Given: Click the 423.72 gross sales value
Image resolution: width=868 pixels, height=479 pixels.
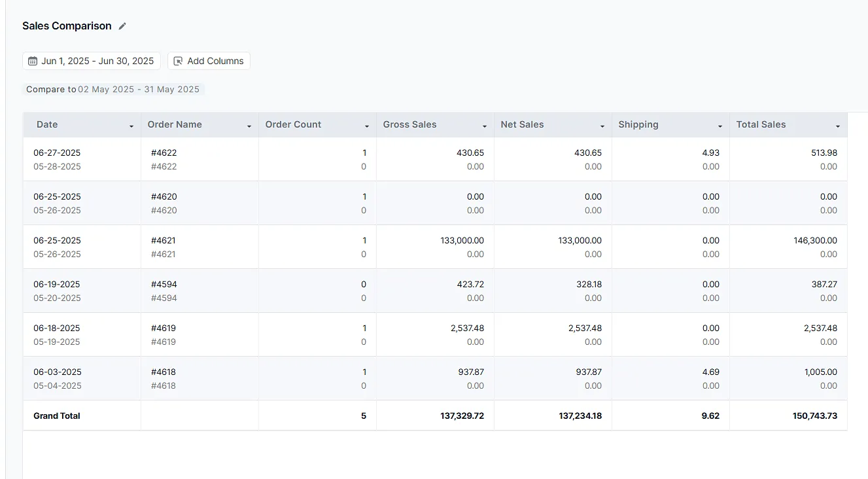Looking at the screenshot, I should (470, 284).
